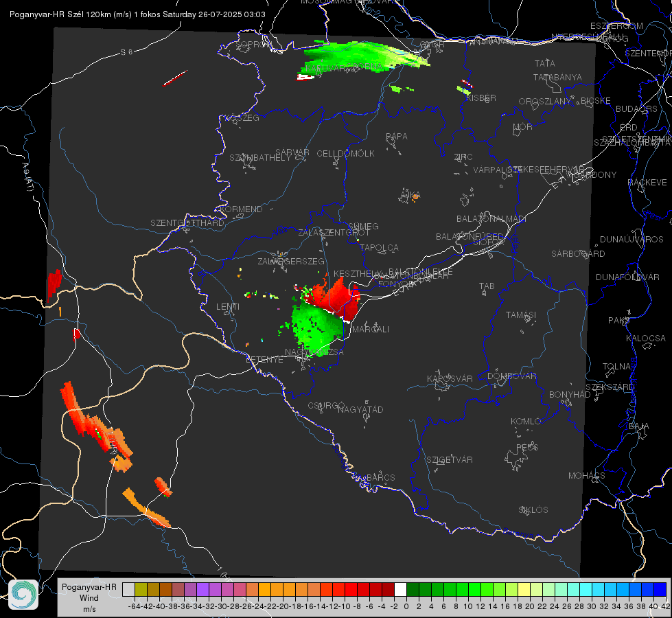Click the RACKEVE city label

point(647,183)
